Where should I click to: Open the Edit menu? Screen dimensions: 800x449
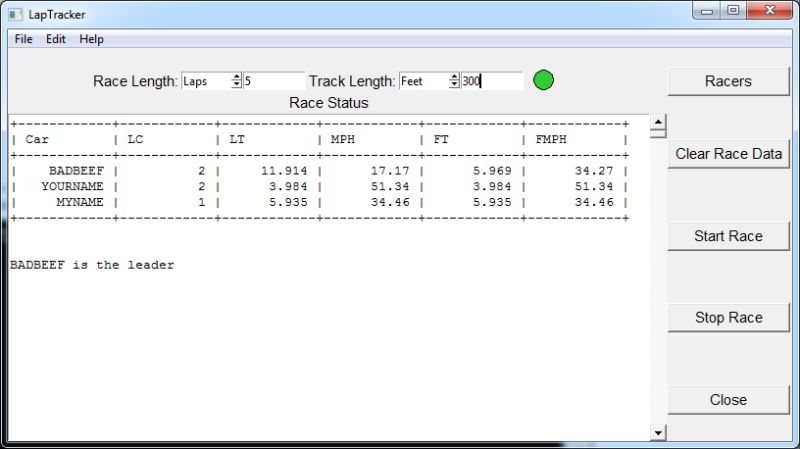tap(56, 39)
